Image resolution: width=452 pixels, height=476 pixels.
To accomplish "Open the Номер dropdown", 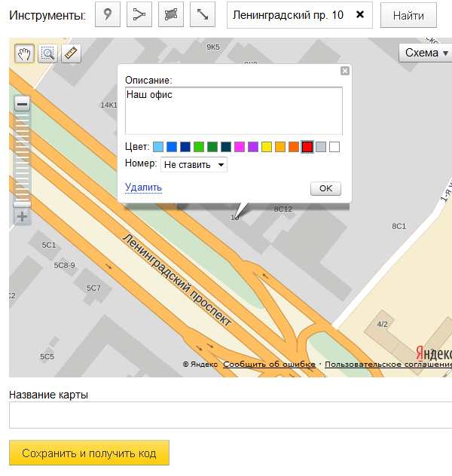I will click(x=194, y=164).
